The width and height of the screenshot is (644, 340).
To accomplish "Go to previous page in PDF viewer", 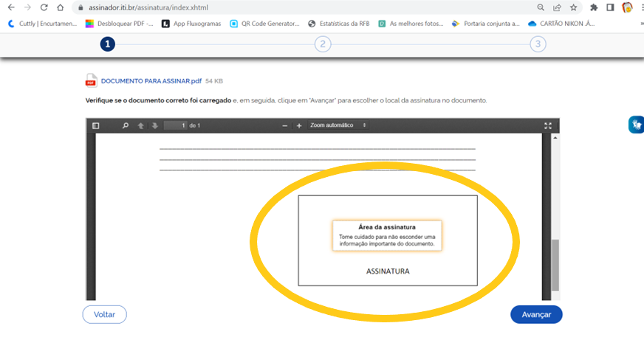I will click(x=140, y=125).
